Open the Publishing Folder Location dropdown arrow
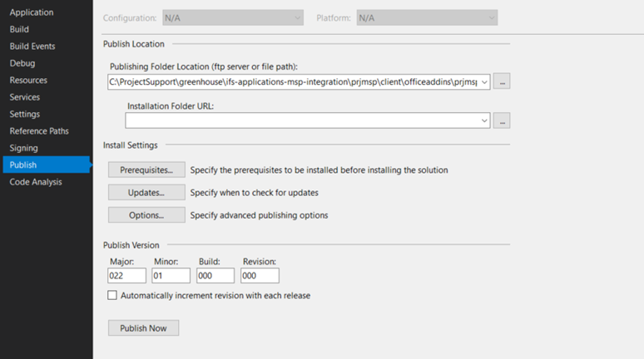Screen dimensions: 644x359 [484, 81]
